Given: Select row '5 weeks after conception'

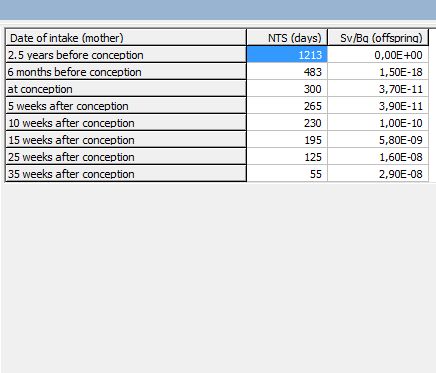Looking at the screenshot, I should 126,105.
